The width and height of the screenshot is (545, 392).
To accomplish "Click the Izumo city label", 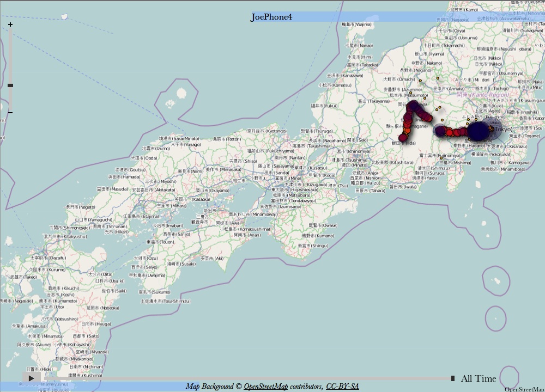I will pyautogui.click(x=156, y=148).
